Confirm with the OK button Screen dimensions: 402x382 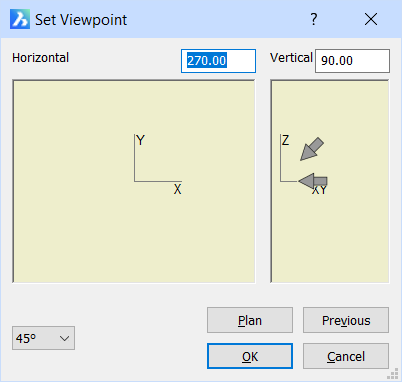pos(250,356)
